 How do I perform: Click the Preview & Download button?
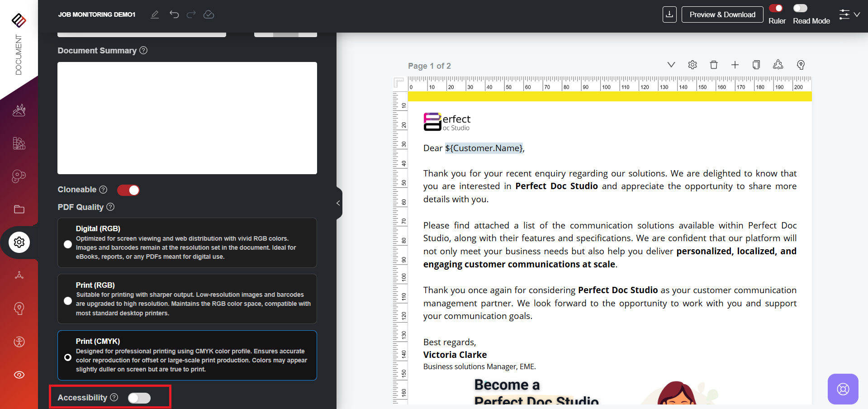click(722, 14)
